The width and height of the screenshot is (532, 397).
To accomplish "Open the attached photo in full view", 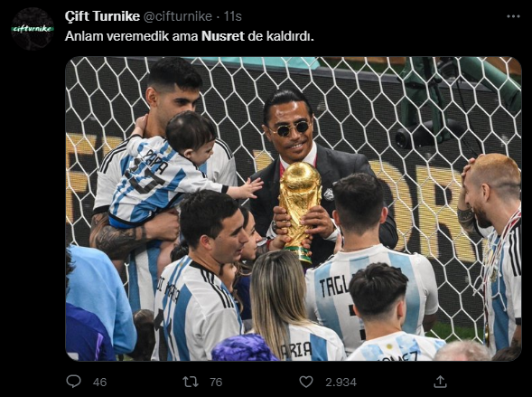I will [x=294, y=209].
